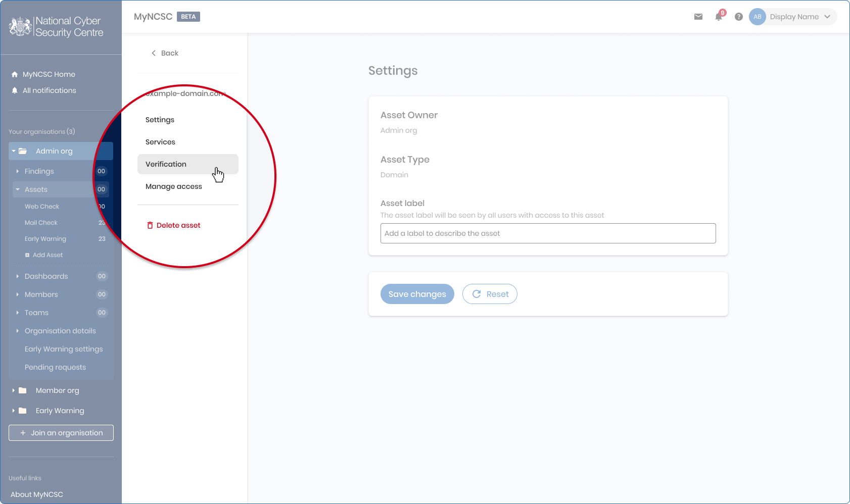Open Pending requests
Image resolution: width=850 pixels, height=504 pixels.
(x=55, y=367)
